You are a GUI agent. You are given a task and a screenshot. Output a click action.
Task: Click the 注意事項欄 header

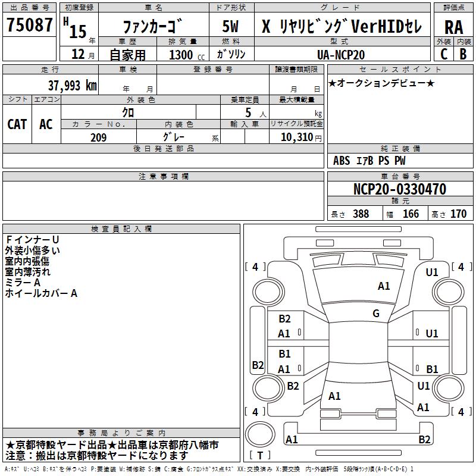pos(163,176)
